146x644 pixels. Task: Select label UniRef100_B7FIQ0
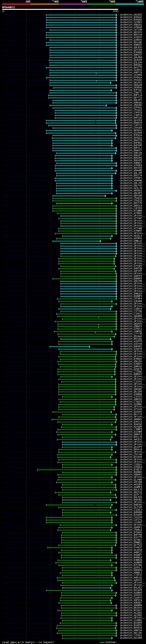pos(131,90)
